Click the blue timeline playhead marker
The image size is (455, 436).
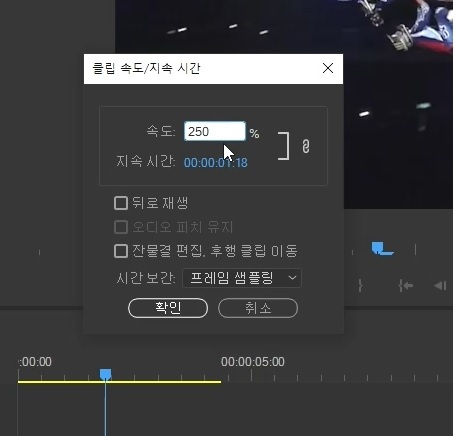tap(105, 374)
